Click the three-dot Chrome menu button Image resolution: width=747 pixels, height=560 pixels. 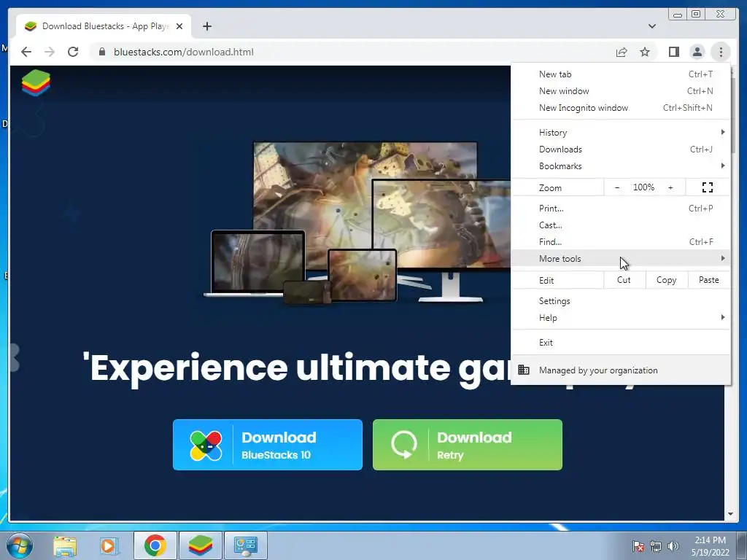[x=721, y=52]
